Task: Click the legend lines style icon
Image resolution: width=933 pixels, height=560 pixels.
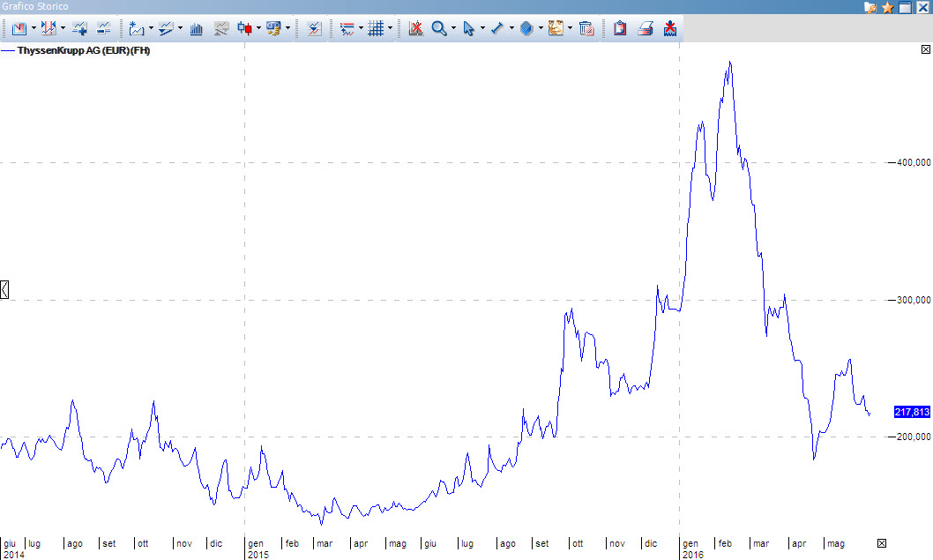Action: 347,28
